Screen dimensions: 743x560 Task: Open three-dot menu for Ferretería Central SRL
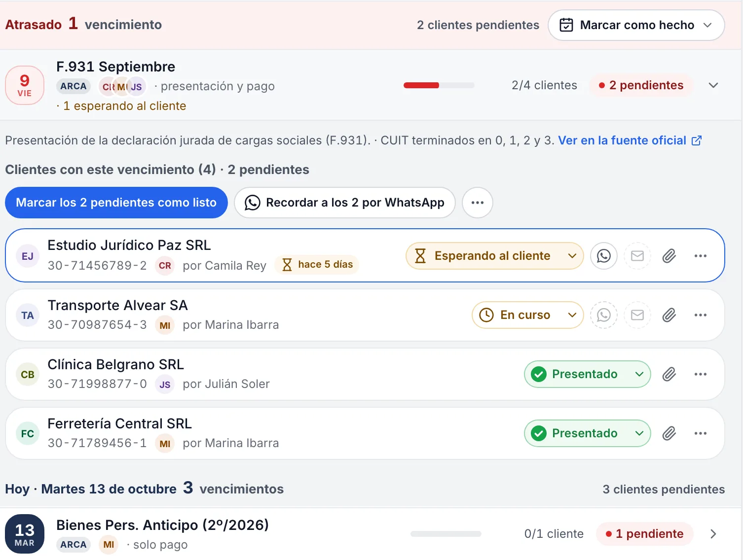[701, 433]
